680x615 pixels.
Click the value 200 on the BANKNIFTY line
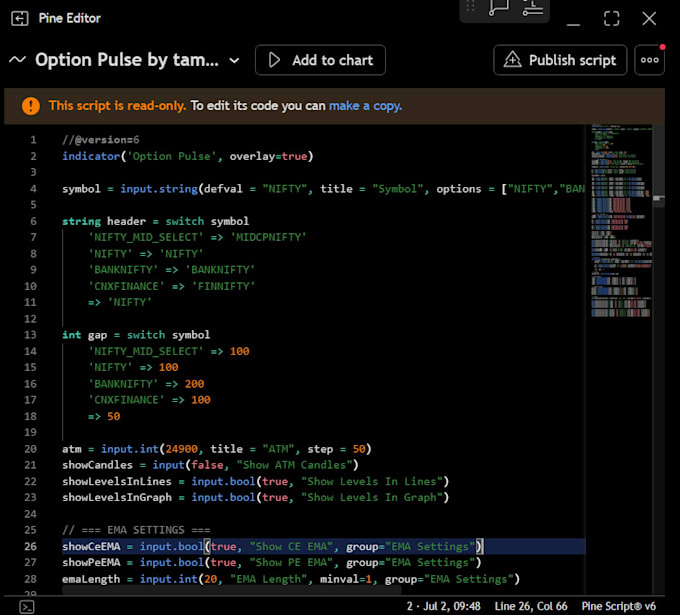coord(194,384)
